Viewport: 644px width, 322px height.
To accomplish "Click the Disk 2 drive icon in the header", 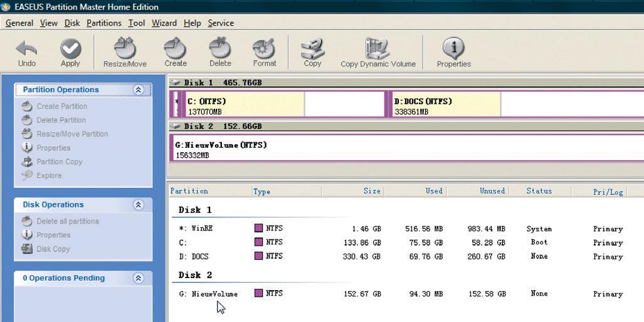I will click(x=176, y=127).
